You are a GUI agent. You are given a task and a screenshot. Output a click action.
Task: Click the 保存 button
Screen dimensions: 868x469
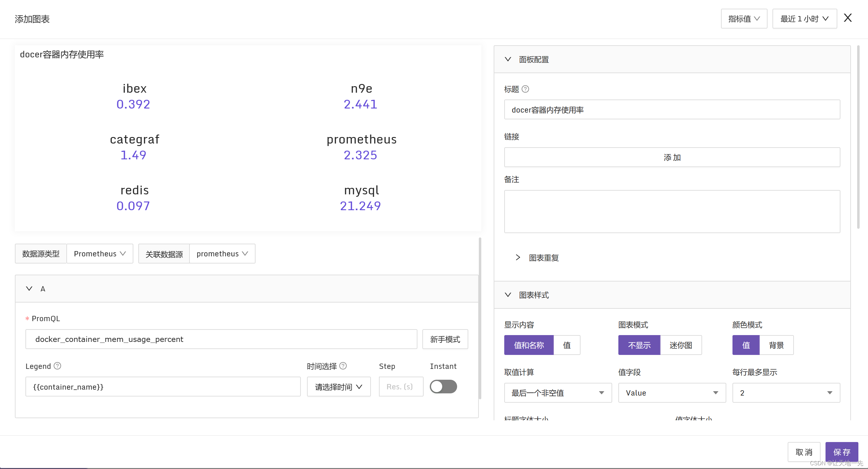tap(841, 452)
